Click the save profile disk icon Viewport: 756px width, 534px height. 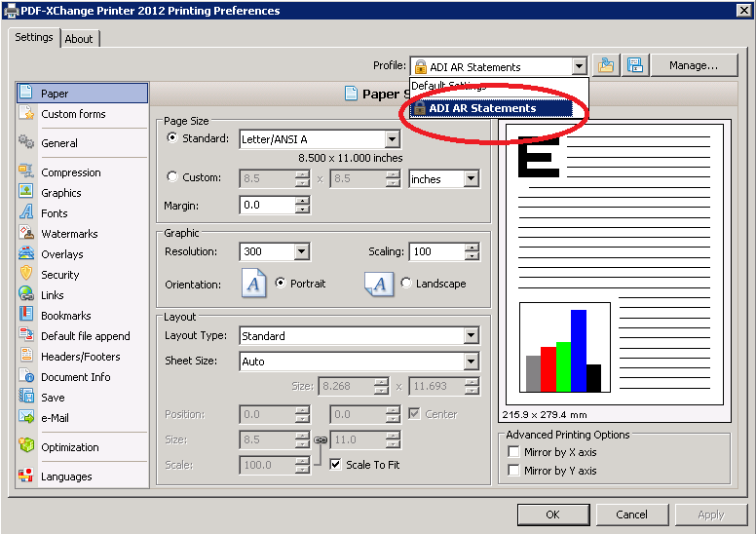pyautogui.click(x=635, y=66)
